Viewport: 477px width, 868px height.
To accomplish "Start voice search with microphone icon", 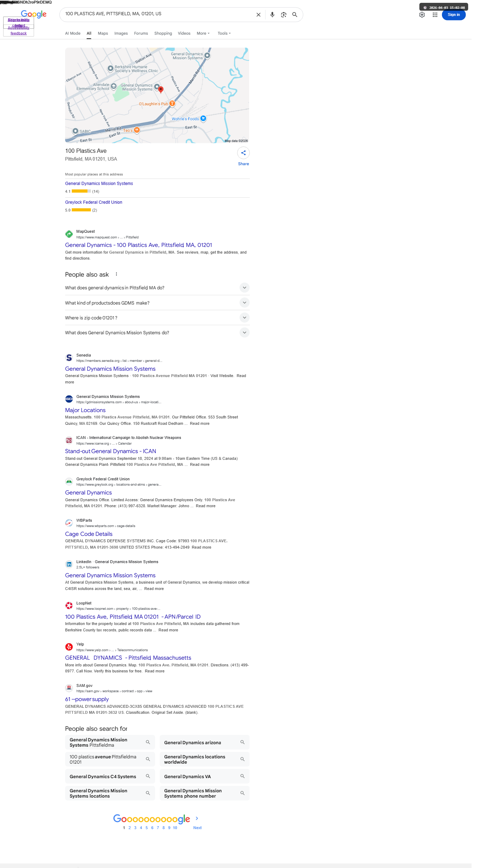I will [272, 15].
